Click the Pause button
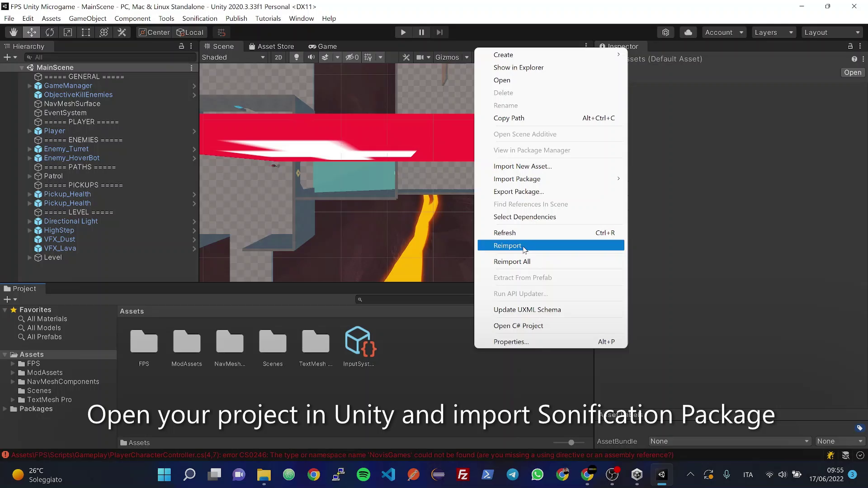 [x=421, y=32]
